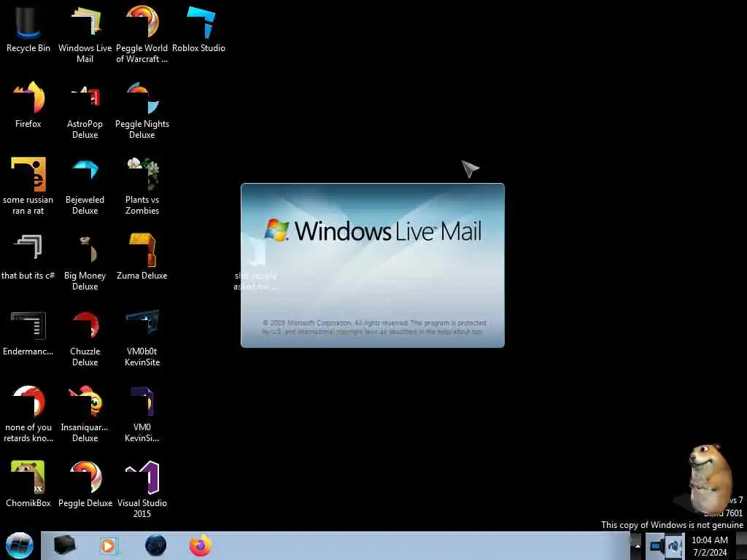747x560 pixels.
Task: Launch Windows Media Player from taskbar
Action: click(108, 545)
